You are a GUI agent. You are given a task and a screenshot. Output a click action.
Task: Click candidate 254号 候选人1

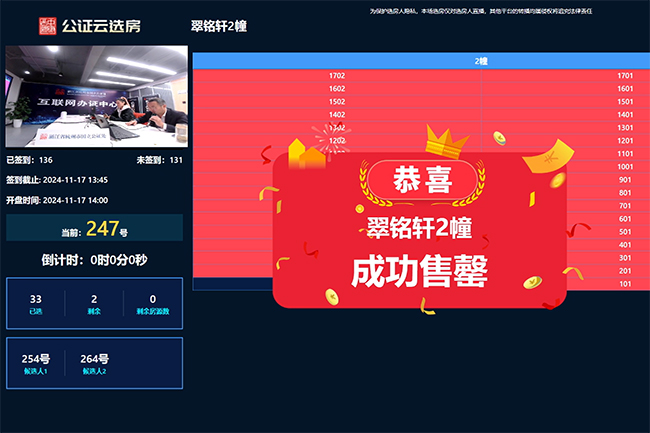point(36,363)
